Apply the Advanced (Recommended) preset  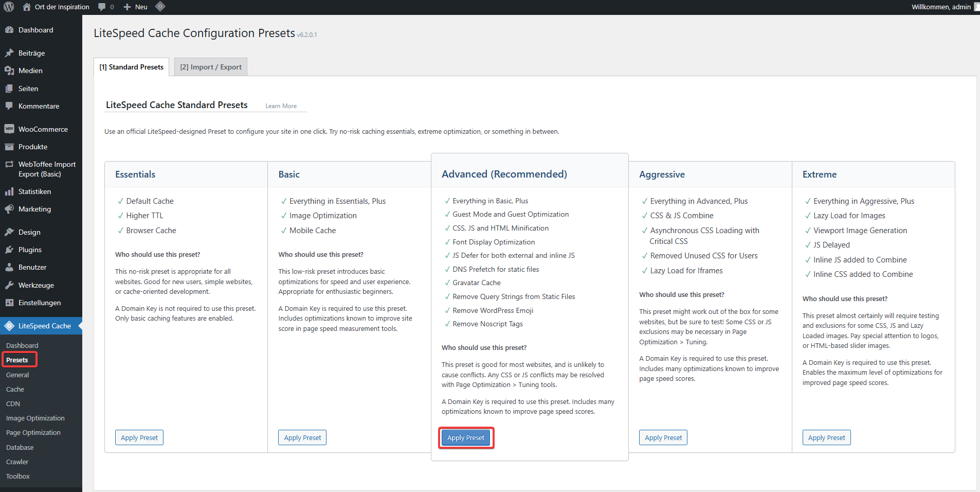point(466,437)
